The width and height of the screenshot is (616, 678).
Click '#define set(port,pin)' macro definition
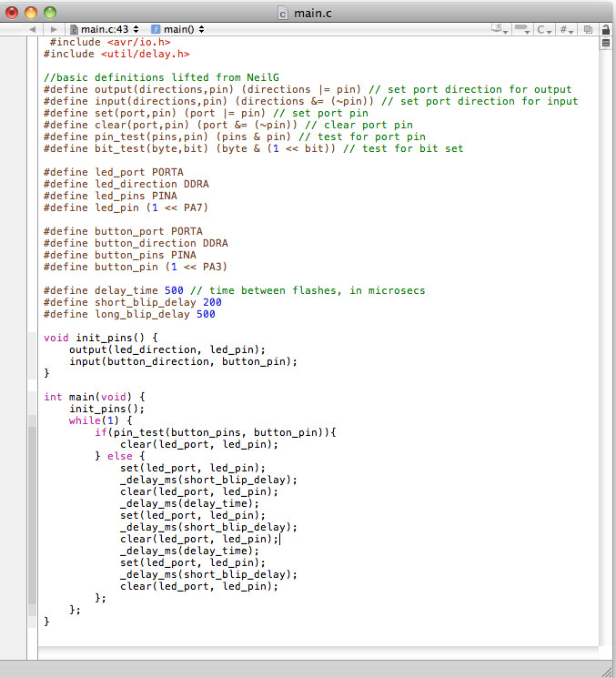pos(110,113)
